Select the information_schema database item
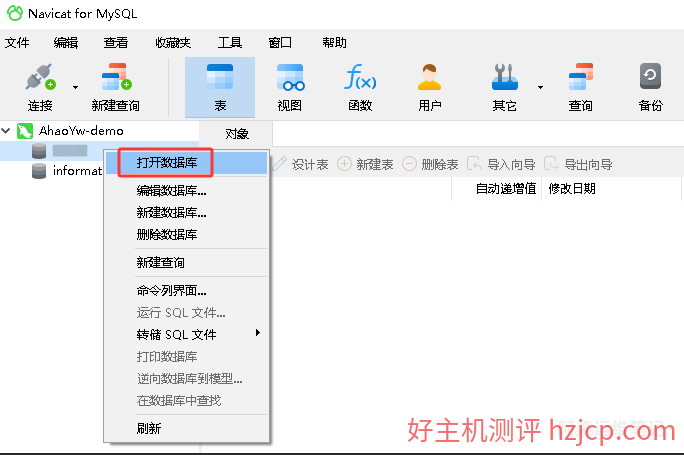The image size is (684, 455). [x=77, y=171]
